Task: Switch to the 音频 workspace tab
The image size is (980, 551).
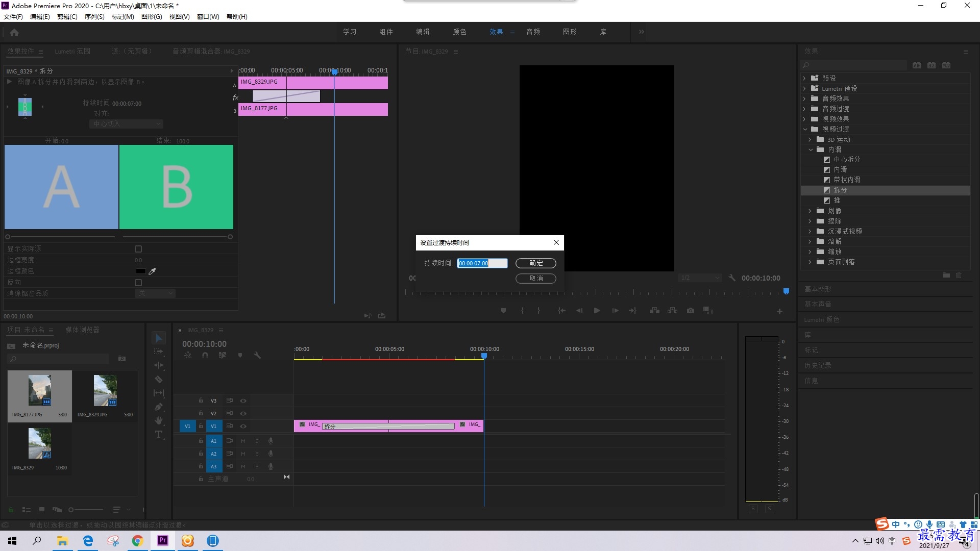Action: (533, 32)
